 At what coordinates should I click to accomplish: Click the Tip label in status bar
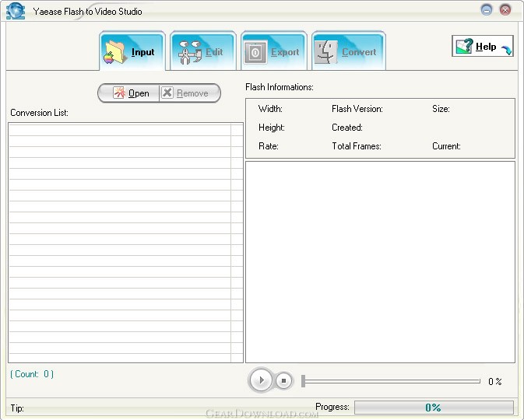pyautogui.click(x=17, y=408)
